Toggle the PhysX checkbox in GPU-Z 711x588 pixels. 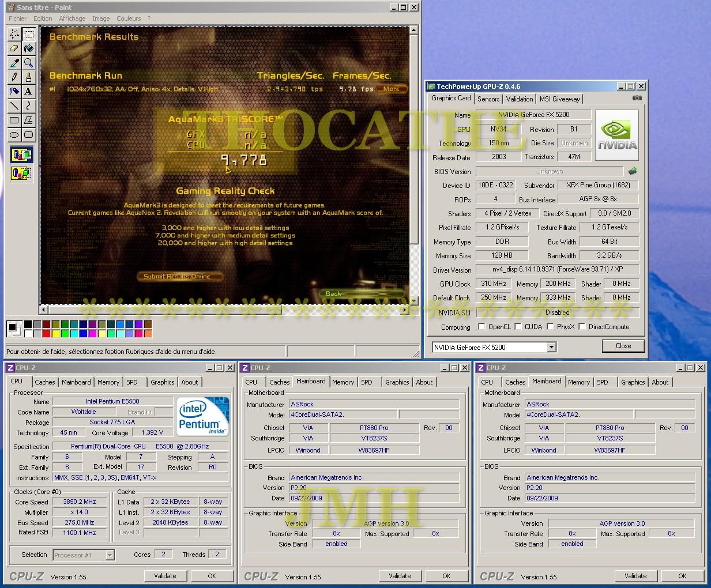point(550,327)
